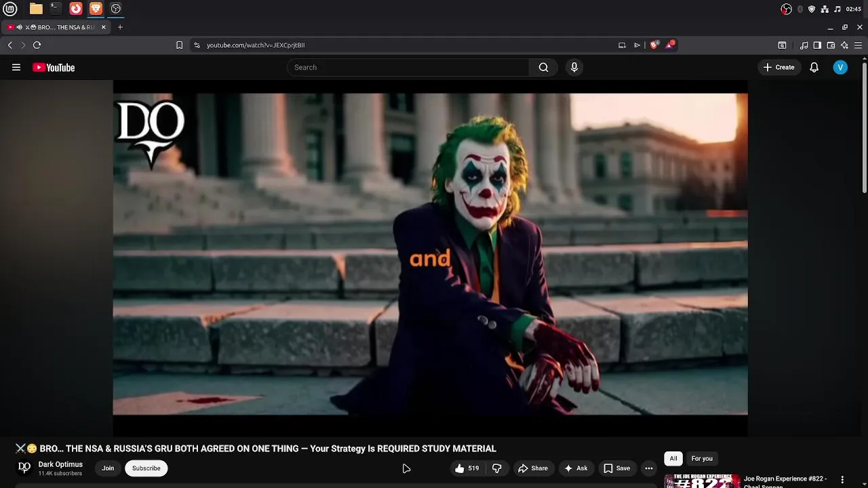Open YouTube notifications bell
The width and height of the screenshot is (868, 488).
tap(814, 67)
